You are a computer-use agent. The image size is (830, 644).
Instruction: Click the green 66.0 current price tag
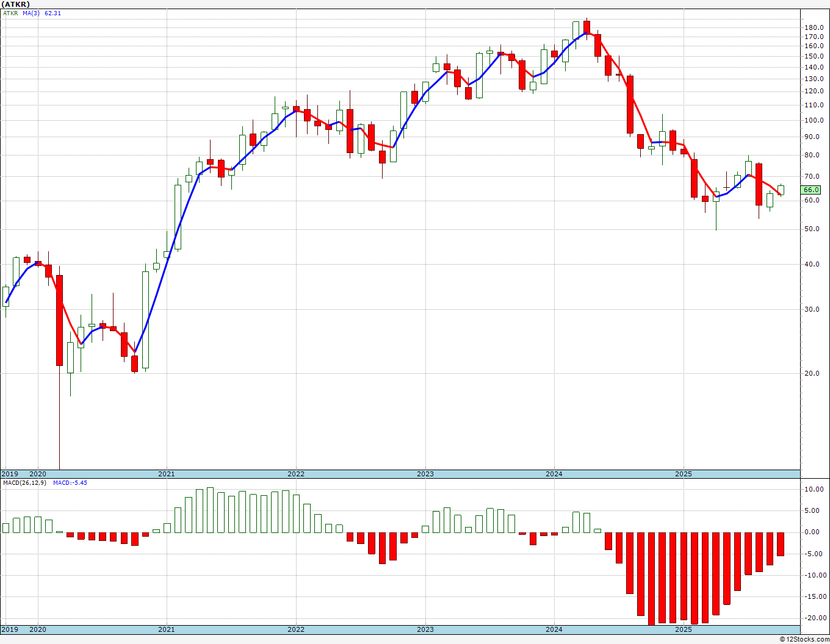click(811, 190)
